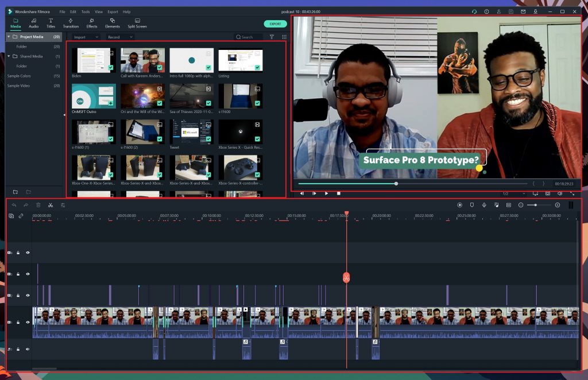Screen dimensions: 588x380
Task: Click the trash Delete icon in timeline toolbar
Action: 38,205
